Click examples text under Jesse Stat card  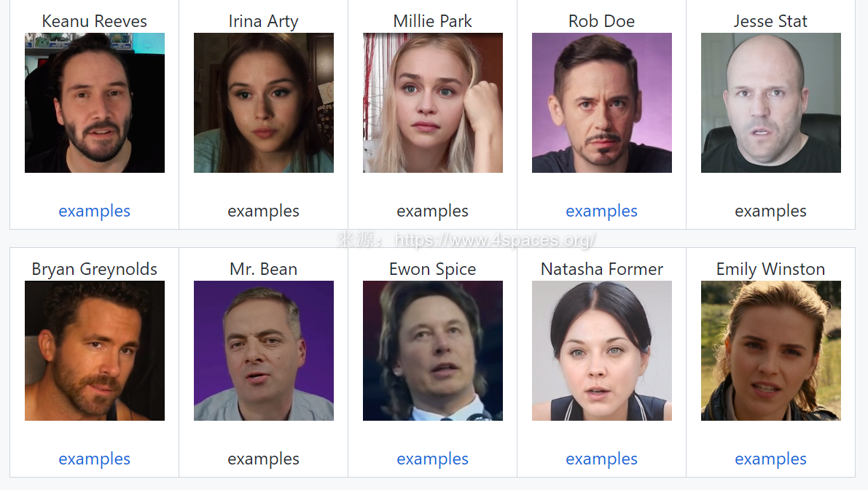click(770, 211)
